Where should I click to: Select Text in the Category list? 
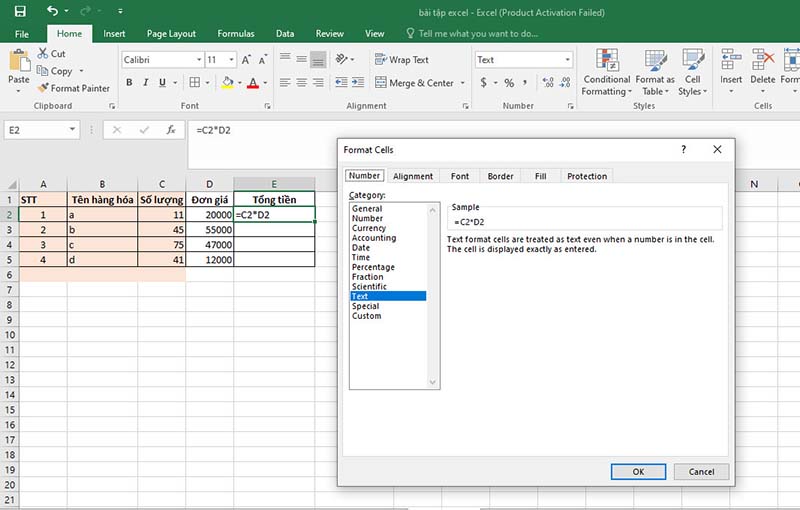point(388,296)
